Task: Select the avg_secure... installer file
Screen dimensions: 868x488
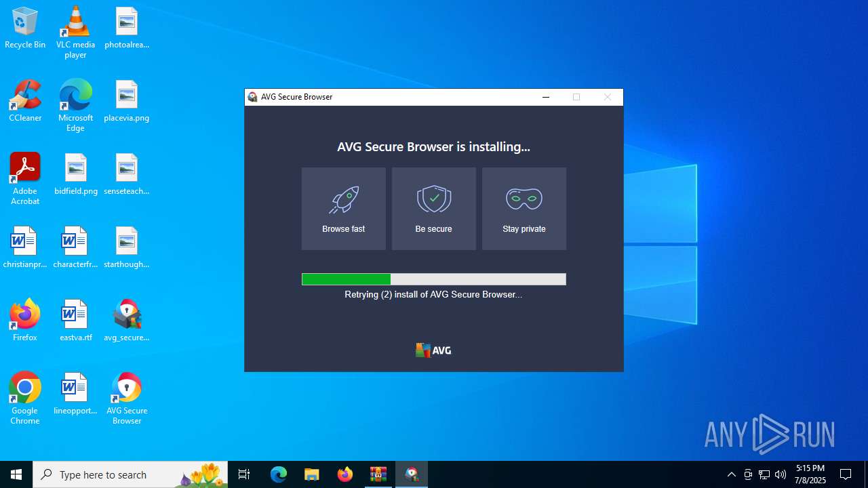Action: point(127,321)
